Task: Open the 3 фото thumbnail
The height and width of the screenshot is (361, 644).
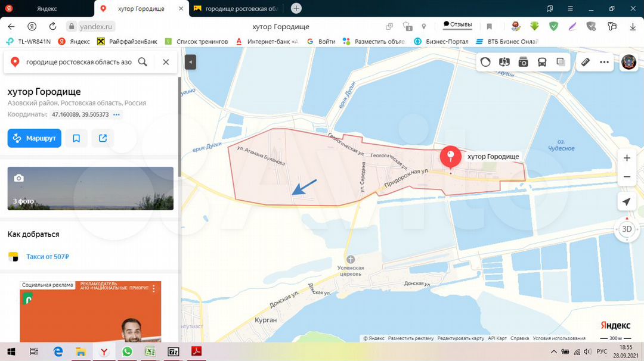Action: (x=91, y=188)
